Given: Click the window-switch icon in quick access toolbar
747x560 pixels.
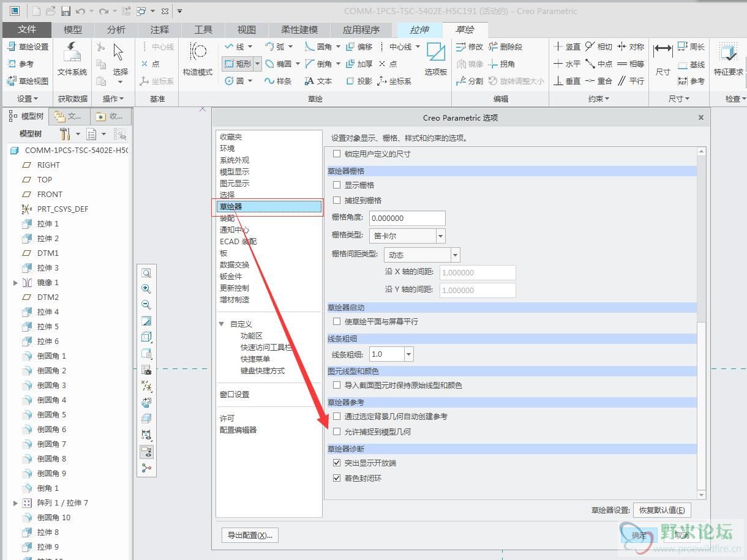Looking at the screenshot, I should pos(141,11).
